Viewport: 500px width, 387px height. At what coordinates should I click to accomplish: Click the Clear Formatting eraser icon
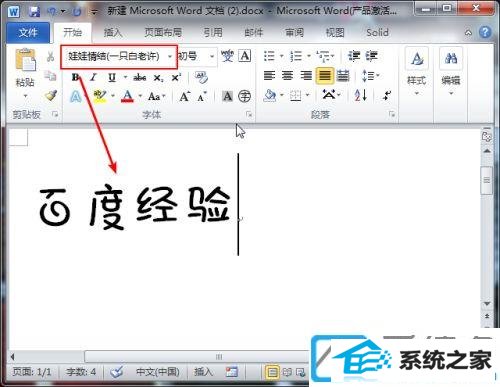coord(201,77)
